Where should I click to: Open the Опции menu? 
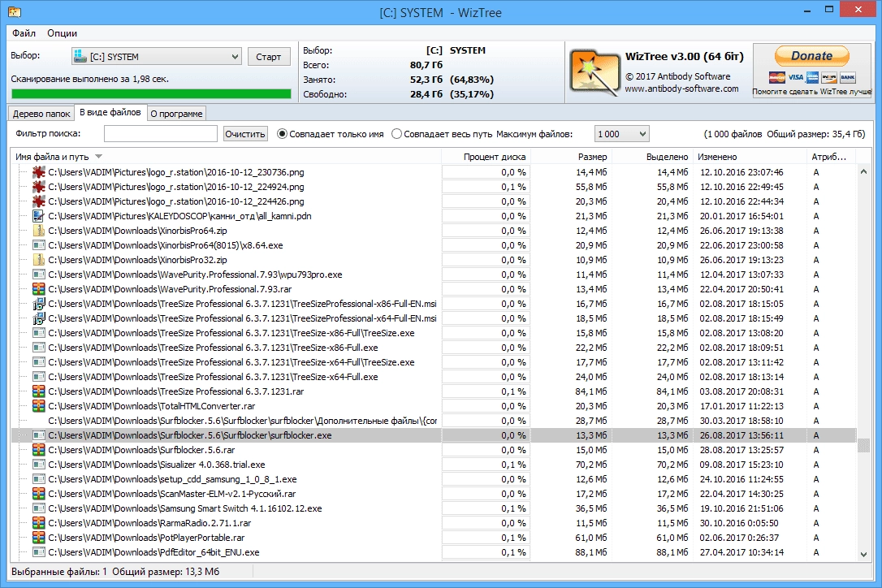62,33
